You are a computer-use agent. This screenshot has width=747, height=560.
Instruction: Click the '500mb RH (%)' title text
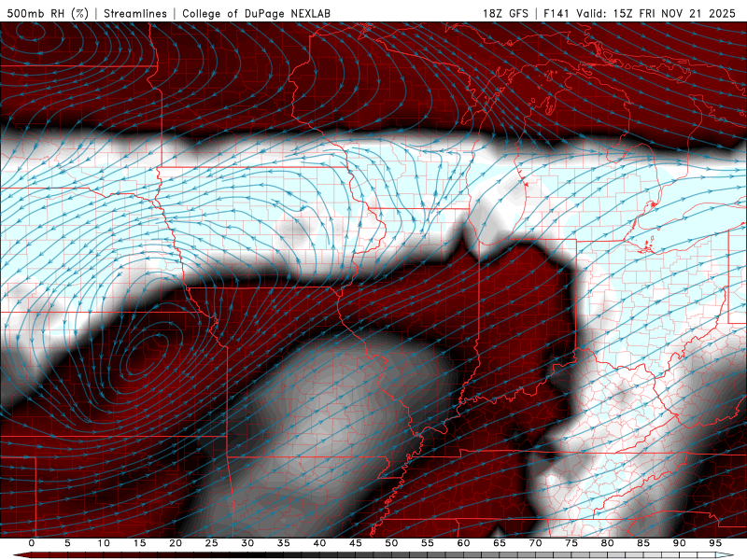click(48, 13)
